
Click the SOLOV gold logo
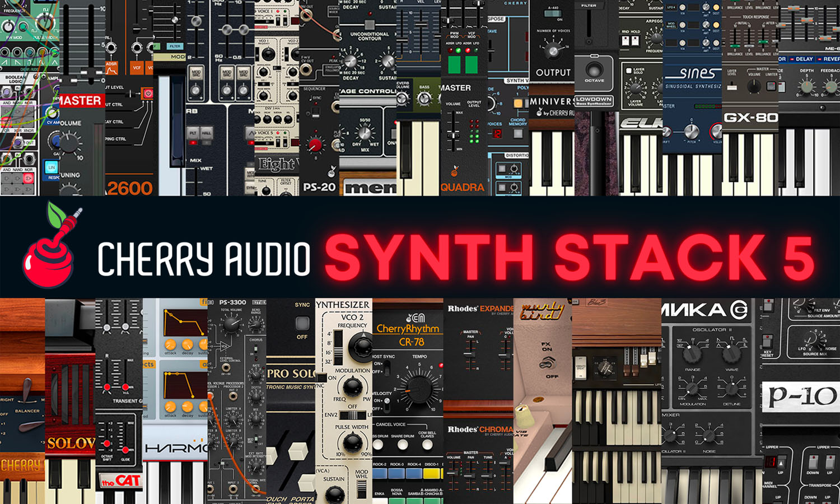click(x=71, y=443)
